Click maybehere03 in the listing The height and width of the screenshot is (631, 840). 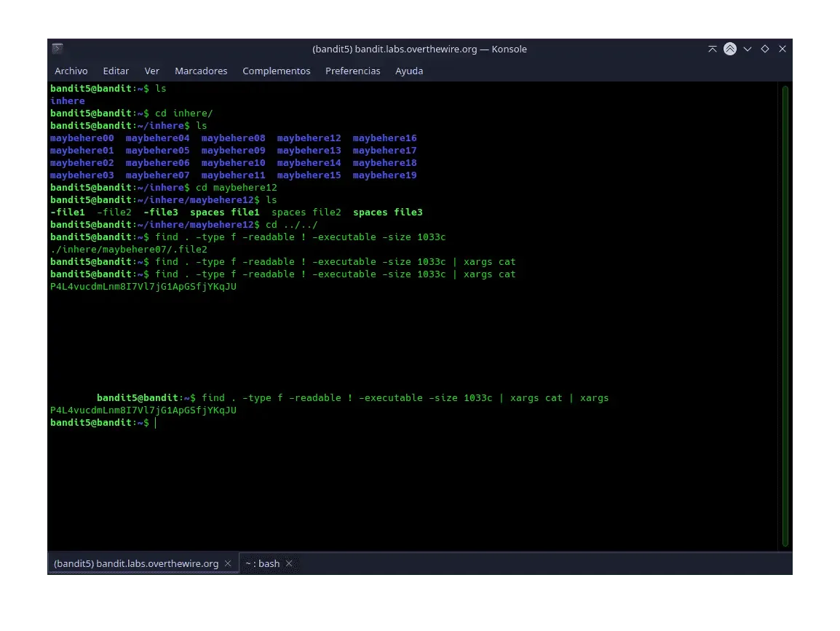tap(82, 175)
